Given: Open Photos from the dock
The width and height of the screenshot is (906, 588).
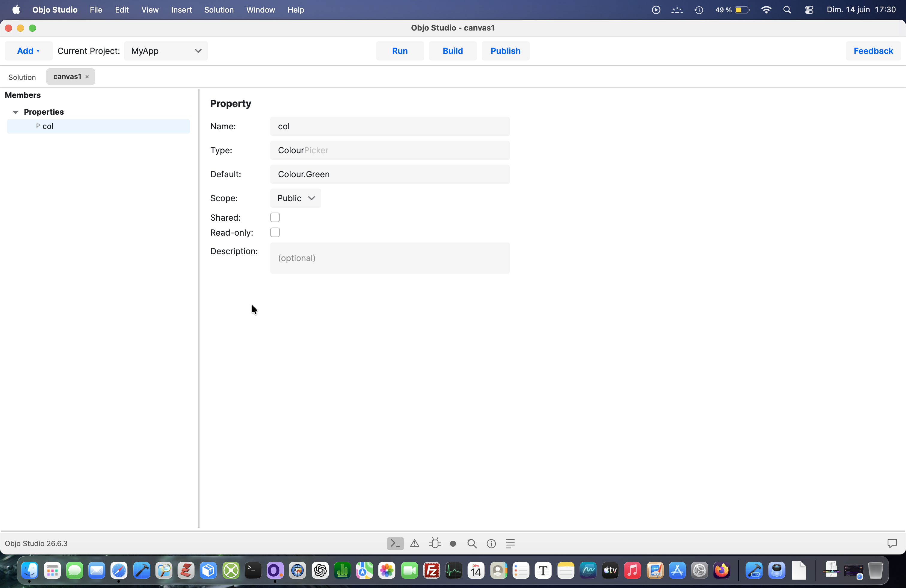Looking at the screenshot, I should [x=387, y=571].
